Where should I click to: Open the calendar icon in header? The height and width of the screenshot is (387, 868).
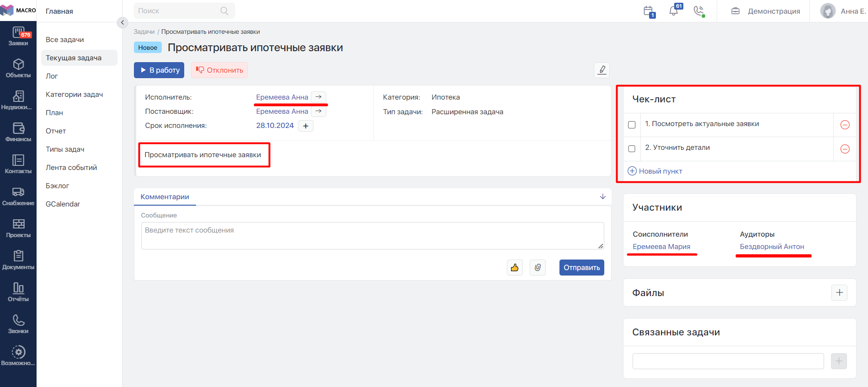pos(649,11)
